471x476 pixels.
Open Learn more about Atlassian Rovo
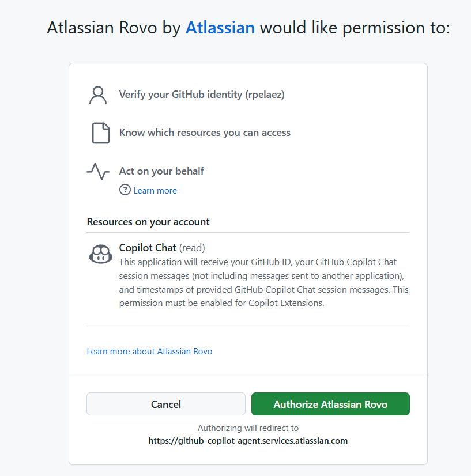point(149,351)
